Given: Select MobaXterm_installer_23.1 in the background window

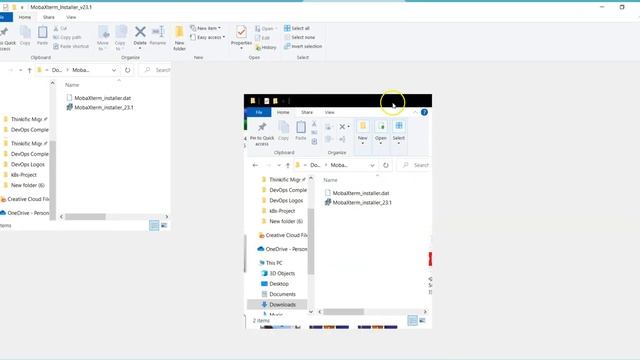Looking at the screenshot, I should coord(100,107).
